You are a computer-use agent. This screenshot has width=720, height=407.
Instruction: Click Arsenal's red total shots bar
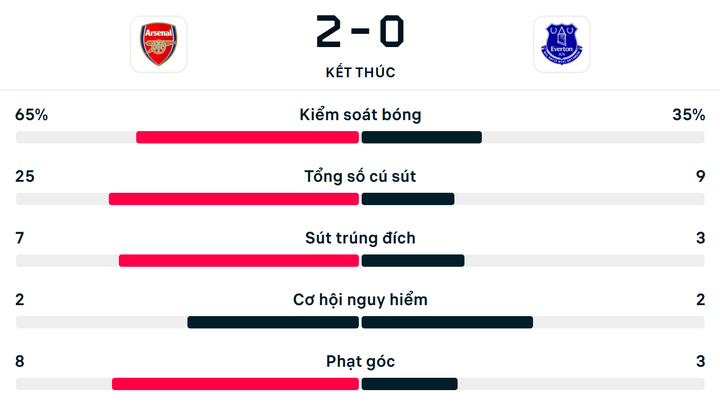click(x=233, y=199)
